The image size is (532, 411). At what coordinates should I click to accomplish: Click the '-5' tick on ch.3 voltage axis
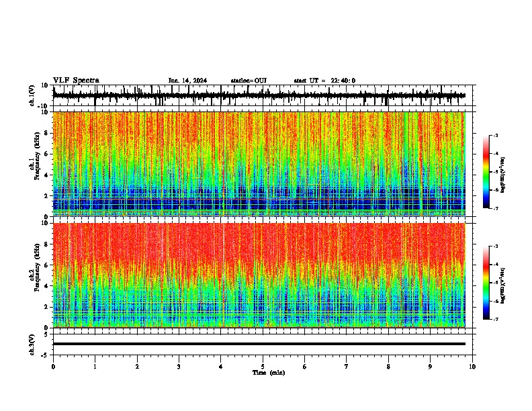point(46,355)
